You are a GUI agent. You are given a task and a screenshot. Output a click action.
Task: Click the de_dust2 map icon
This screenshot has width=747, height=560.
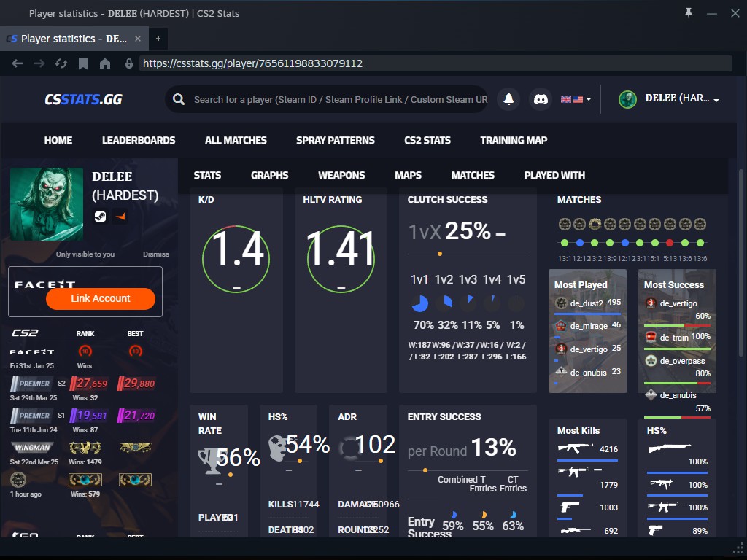(x=561, y=303)
